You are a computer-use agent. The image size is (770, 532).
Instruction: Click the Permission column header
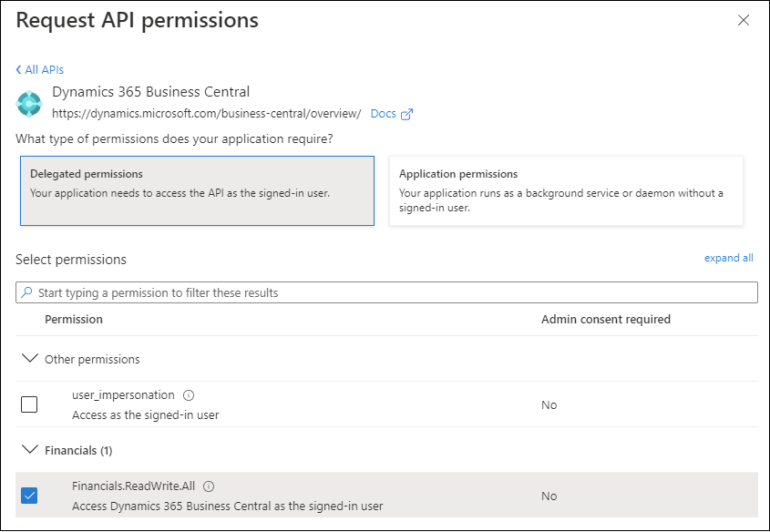pos(74,320)
